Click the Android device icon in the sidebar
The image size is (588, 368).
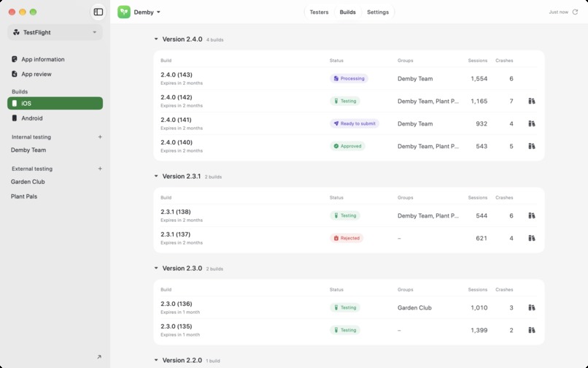15,118
